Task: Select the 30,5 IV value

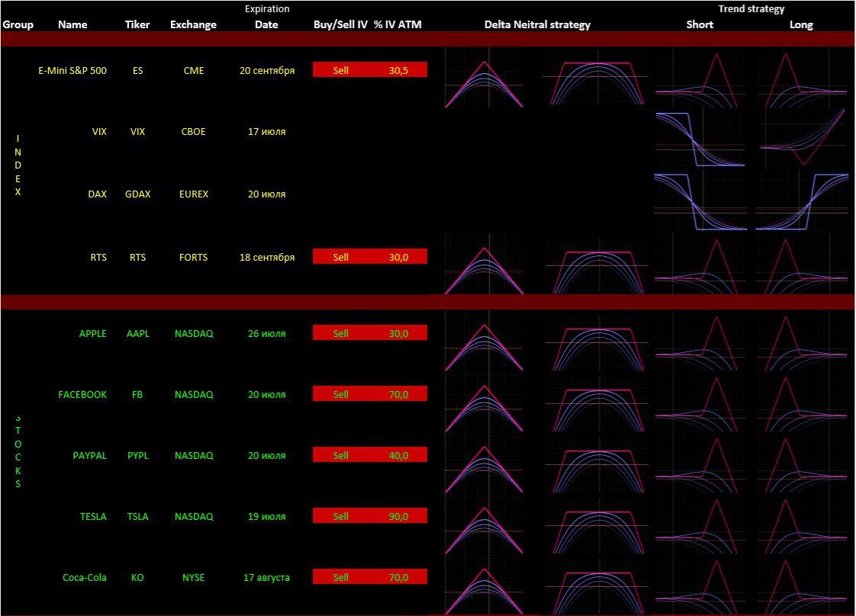Action: click(398, 70)
